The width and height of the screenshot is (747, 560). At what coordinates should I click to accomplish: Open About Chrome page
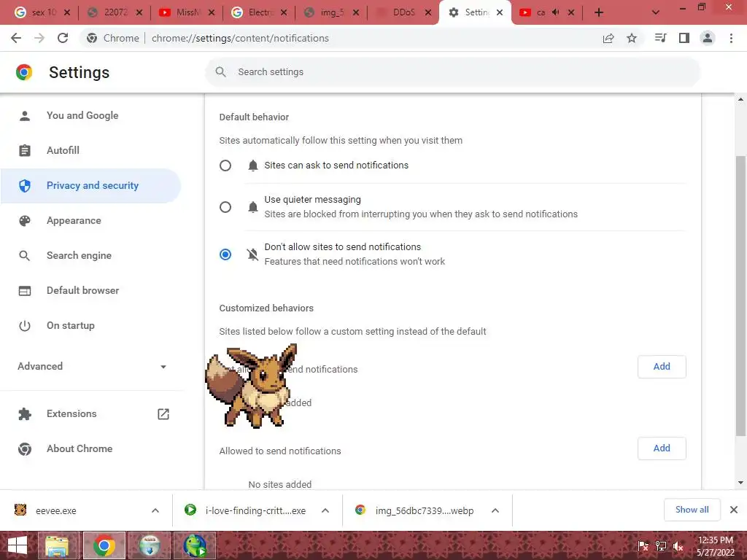(90, 448)
